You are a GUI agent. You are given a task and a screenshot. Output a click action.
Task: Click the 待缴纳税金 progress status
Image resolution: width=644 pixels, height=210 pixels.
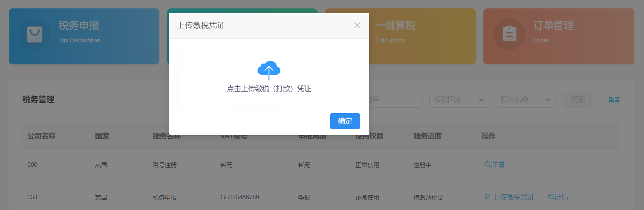pyautogui.click(x=429, y=197)
